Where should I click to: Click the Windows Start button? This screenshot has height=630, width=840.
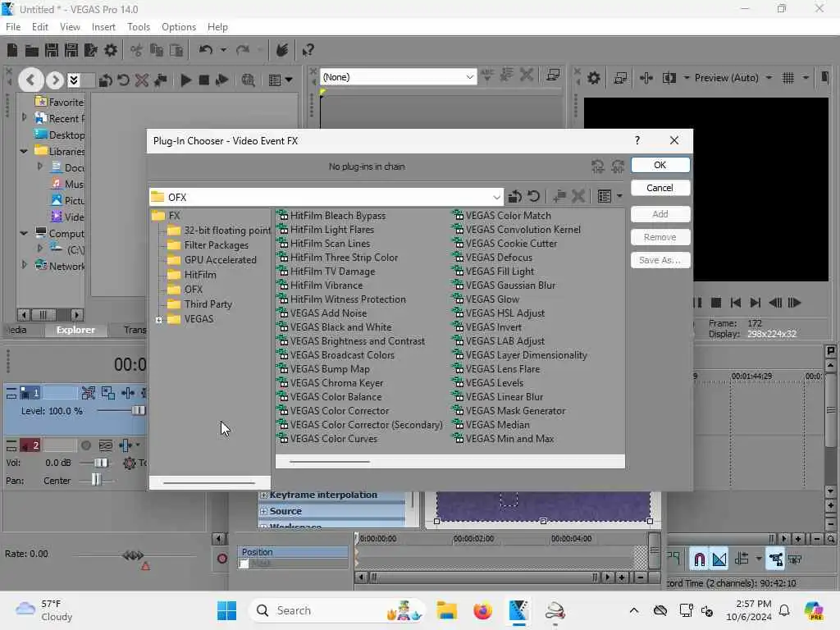[226, 610]
